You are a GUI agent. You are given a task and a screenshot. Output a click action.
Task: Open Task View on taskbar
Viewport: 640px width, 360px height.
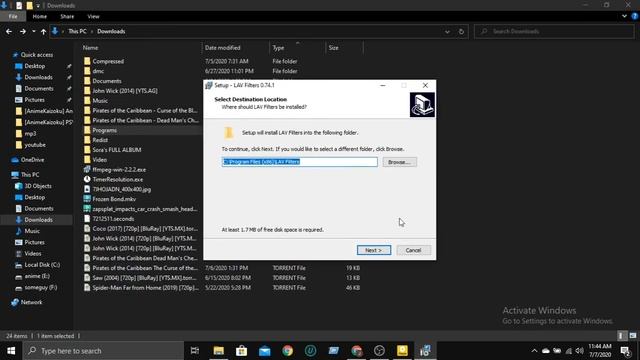195,351
